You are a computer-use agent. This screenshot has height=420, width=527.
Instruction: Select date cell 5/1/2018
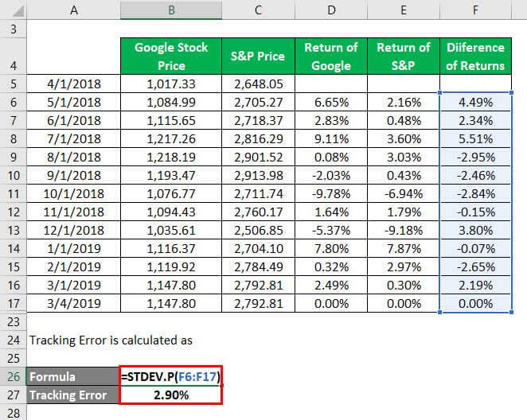point(73,102)
